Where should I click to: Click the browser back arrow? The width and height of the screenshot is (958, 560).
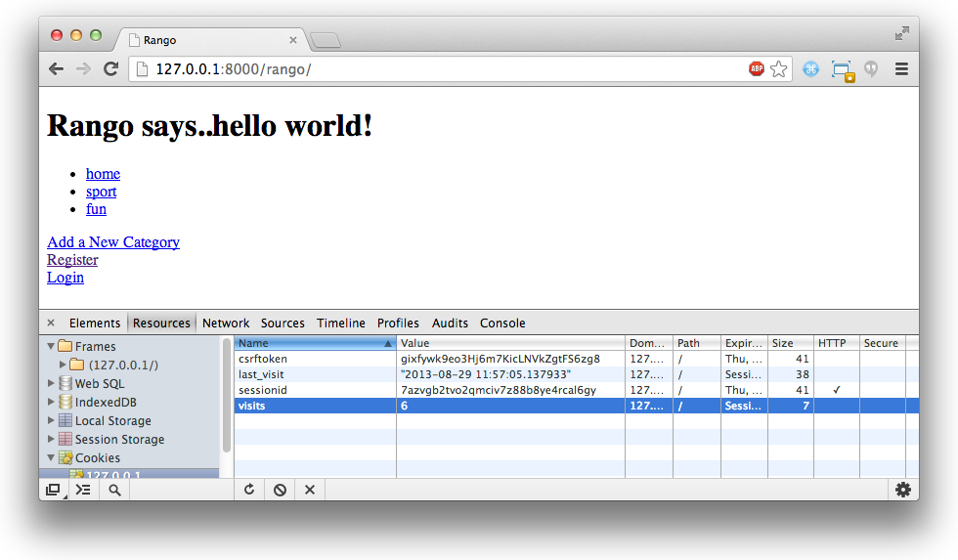pyautogui.click(x=57, y=69)
